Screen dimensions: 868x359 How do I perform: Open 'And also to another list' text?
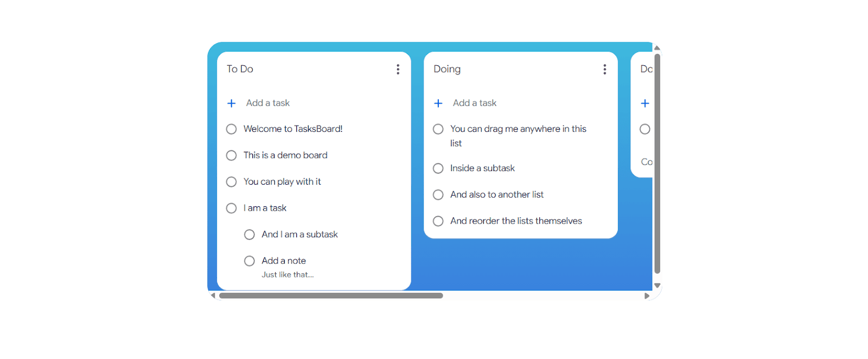tap(497, 194)
